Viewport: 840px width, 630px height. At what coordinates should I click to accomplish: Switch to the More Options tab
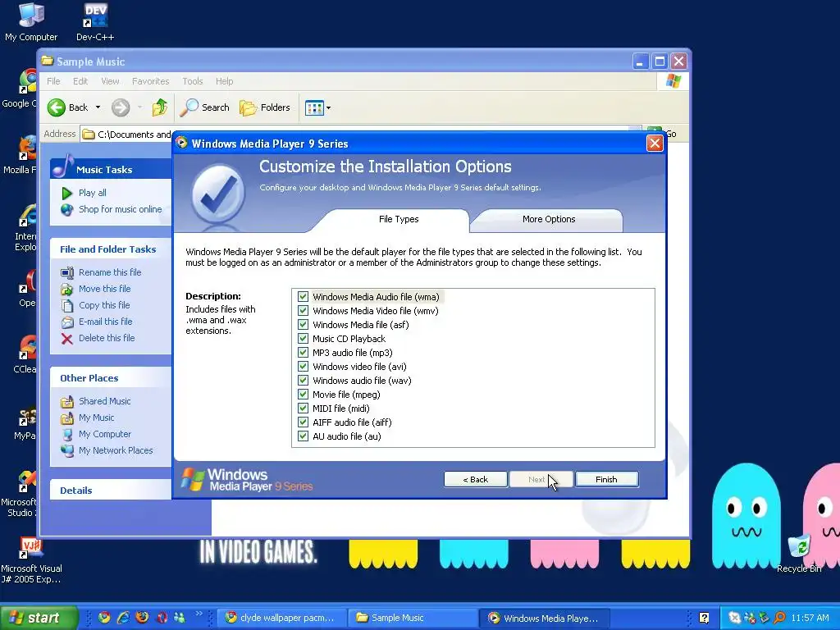tap(549, 220)
